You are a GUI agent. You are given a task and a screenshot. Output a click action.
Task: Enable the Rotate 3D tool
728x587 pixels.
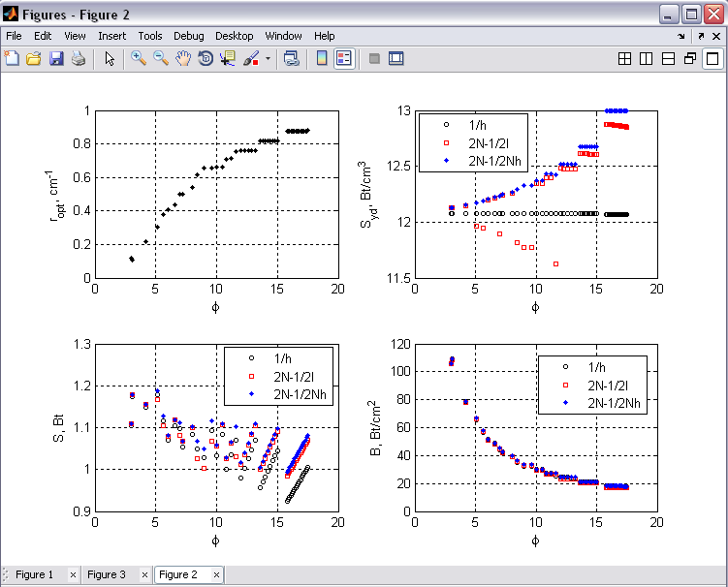tap(206, 58)
